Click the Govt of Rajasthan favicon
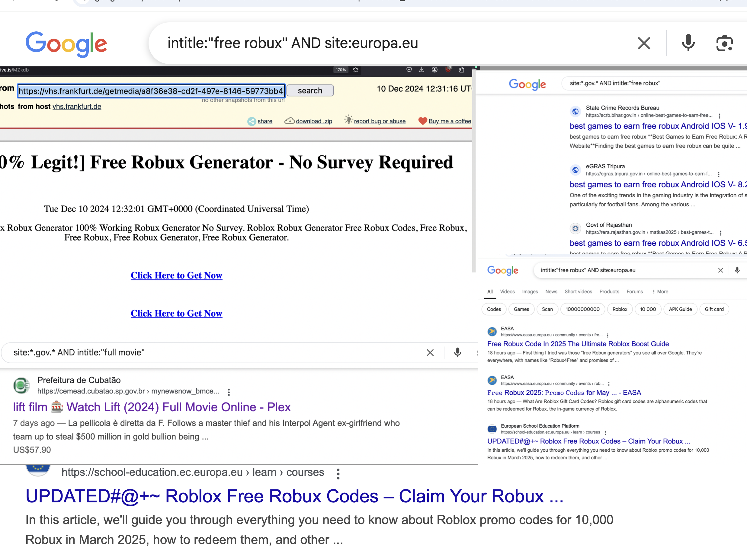 [575, 228]
